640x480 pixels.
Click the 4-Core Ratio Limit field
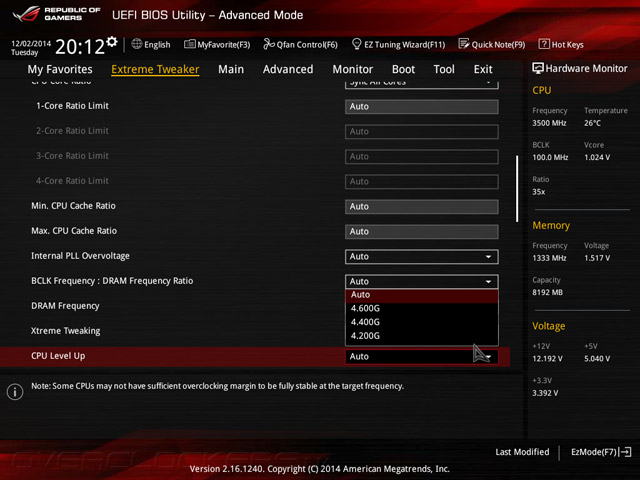(x=422, y=182)
